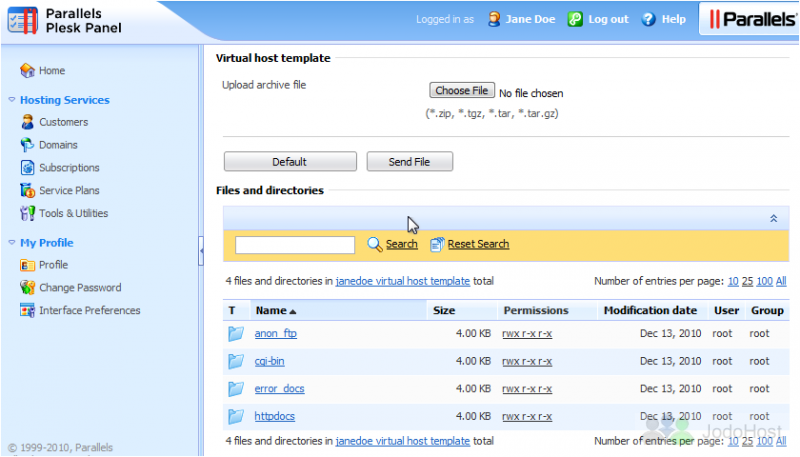Click the Jane Doe user name link
Image resolution: width=800 pixels, height=457 pixels.
[x=530, y=19]
